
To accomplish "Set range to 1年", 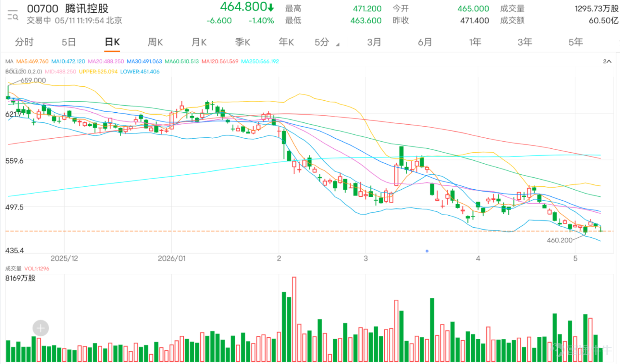I will tap(475, 42).
